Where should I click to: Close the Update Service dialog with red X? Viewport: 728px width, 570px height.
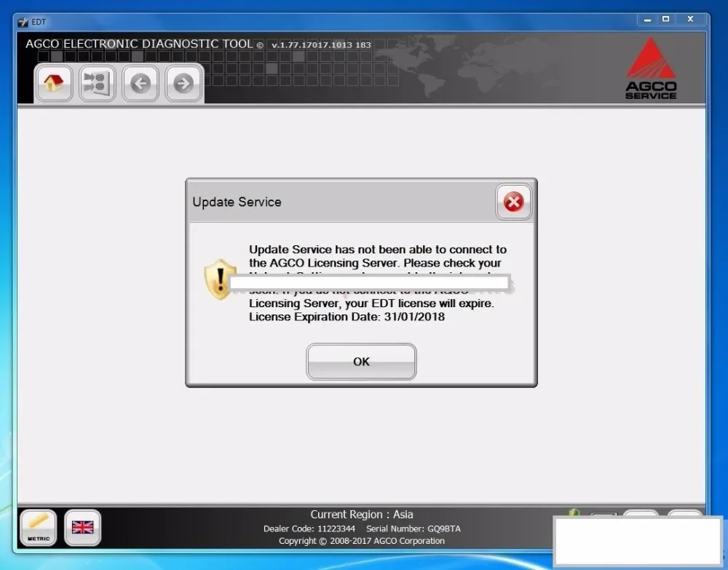tap(513, 202)
